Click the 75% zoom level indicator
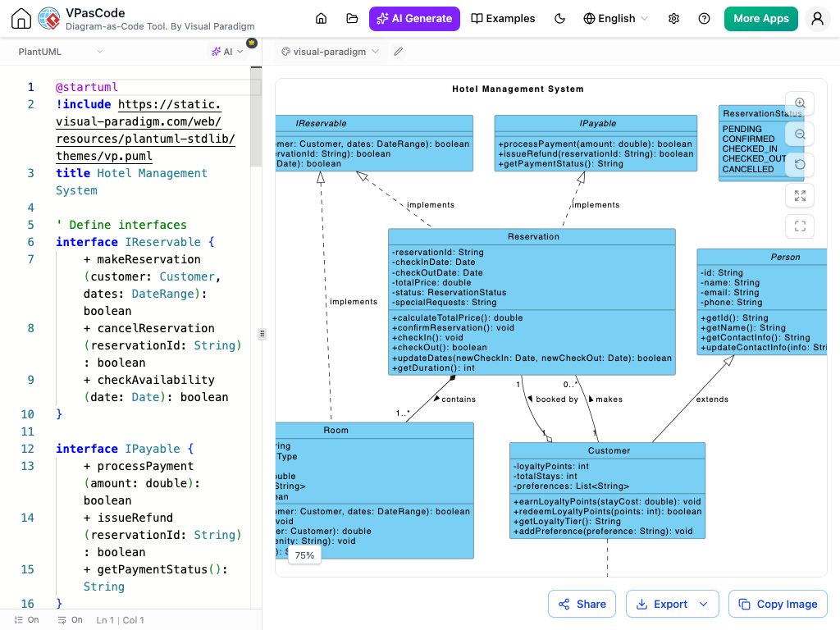 (304, 555)
